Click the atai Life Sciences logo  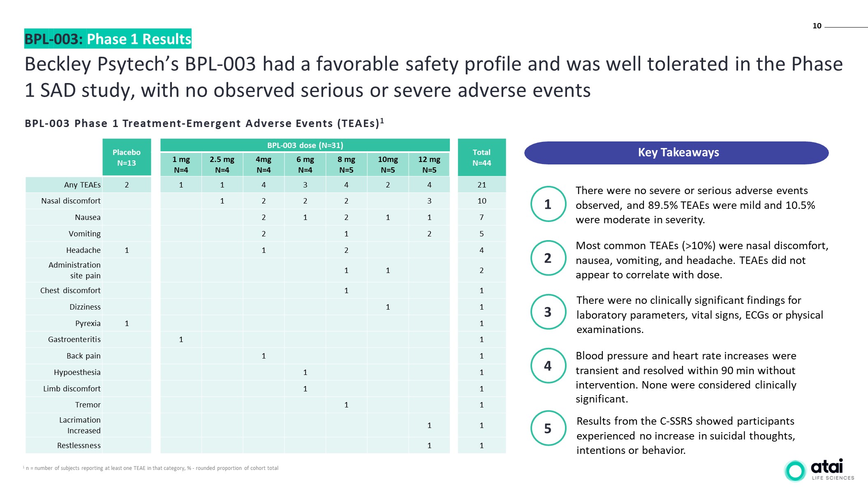(x=819, y=470)
